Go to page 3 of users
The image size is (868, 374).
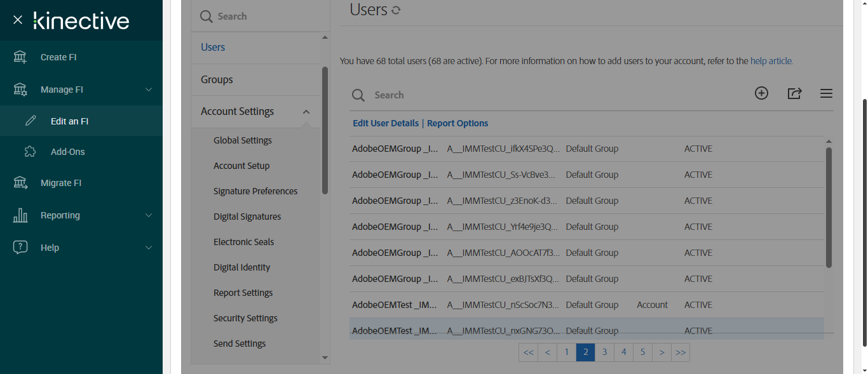604,352
